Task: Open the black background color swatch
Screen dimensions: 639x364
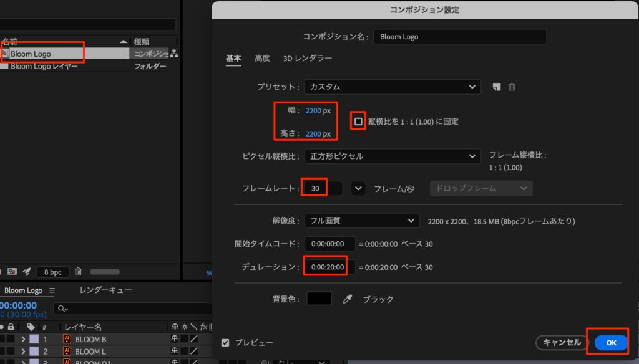Action: click(x=319, y=299)
